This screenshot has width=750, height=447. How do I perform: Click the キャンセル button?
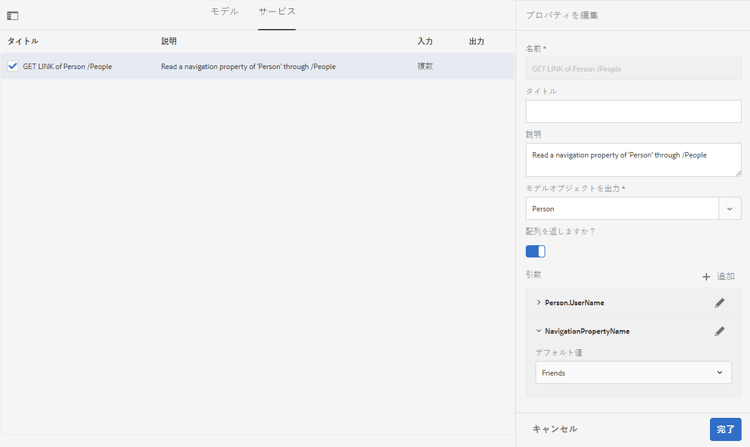click(555, 429)
